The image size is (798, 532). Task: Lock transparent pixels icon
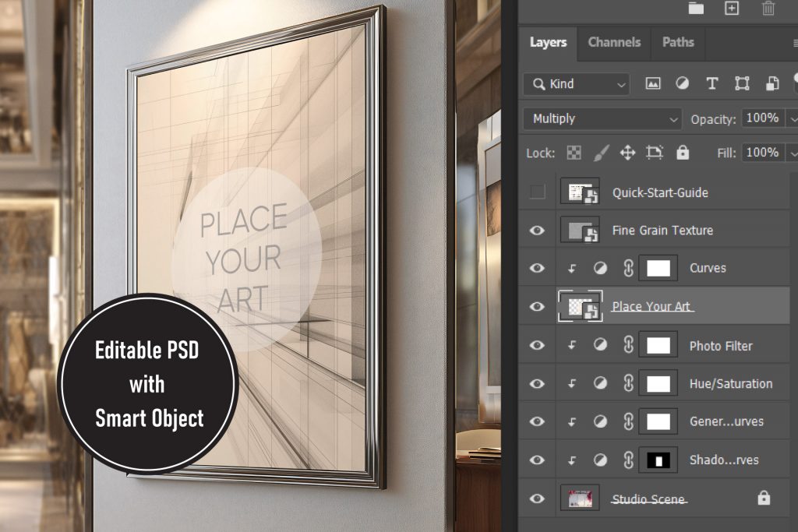(x=574, y=153)
